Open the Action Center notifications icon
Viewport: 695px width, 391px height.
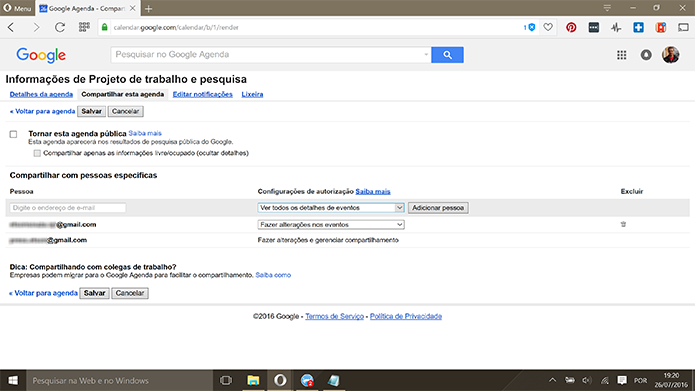click(x=622, y=380)
